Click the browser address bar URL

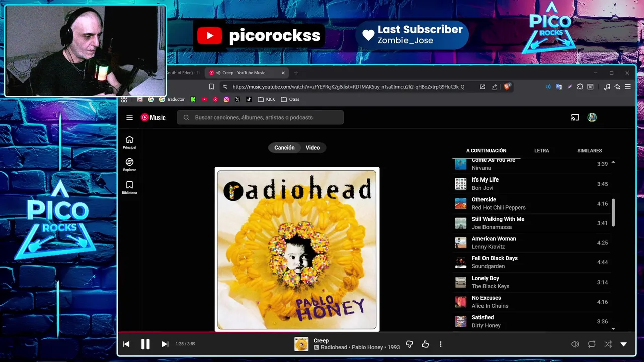(x=348, y=87)
